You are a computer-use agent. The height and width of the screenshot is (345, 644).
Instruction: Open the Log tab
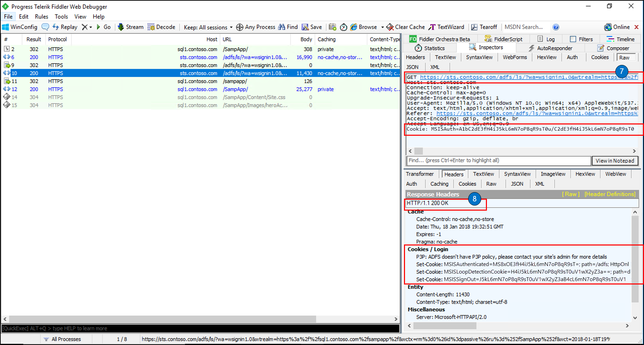tap(546, 39)
